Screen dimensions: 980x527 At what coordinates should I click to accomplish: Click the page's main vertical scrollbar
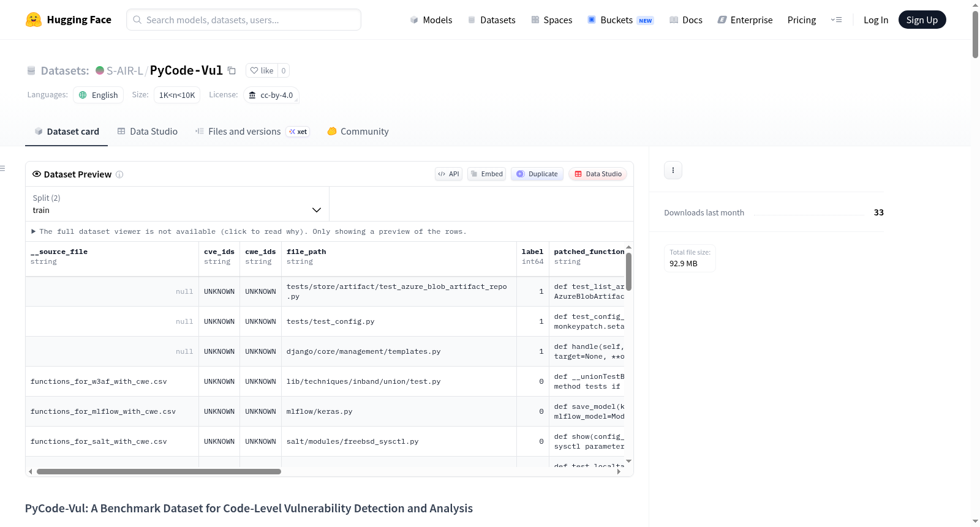click(x=975, y=34)
